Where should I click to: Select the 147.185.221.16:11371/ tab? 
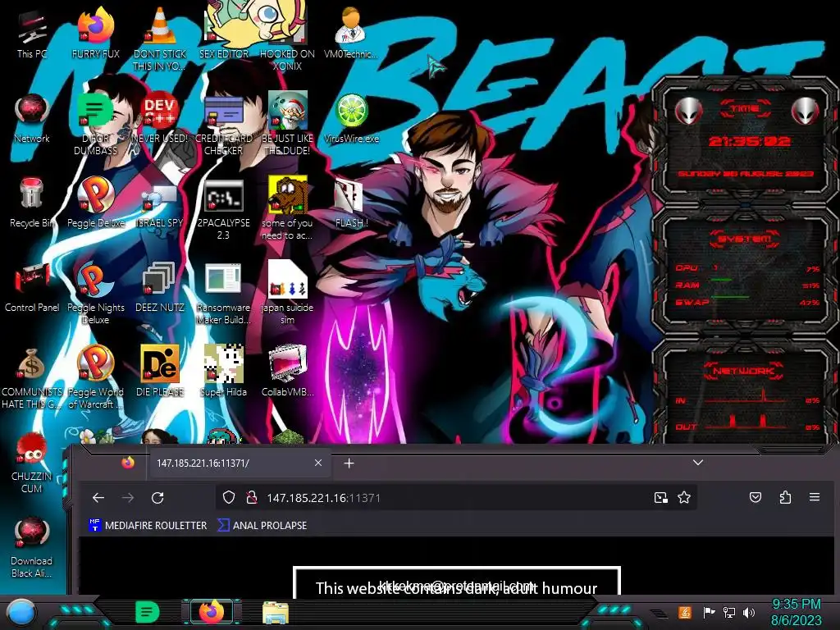pos(239,463)
